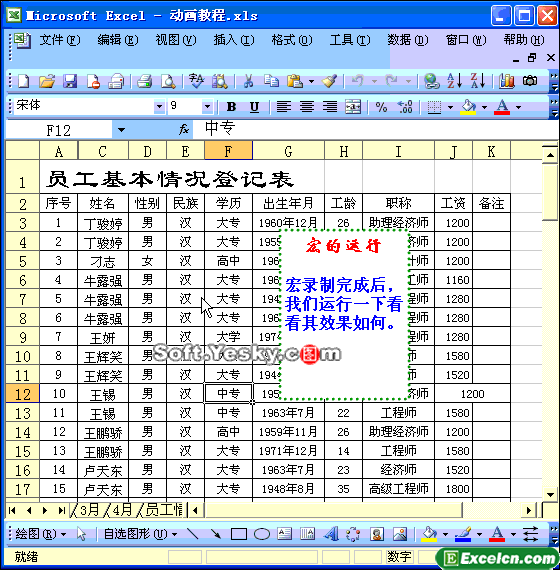
Task: Open the 文件(F) menu
Action: pos(60,40)
